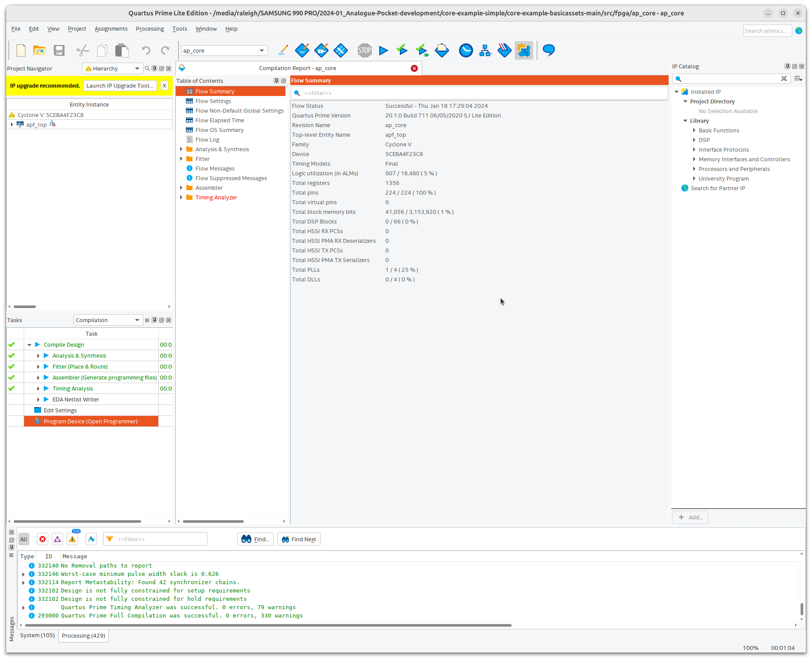Open the Tasks flow dropdown showing Compilation

point(108,320)
